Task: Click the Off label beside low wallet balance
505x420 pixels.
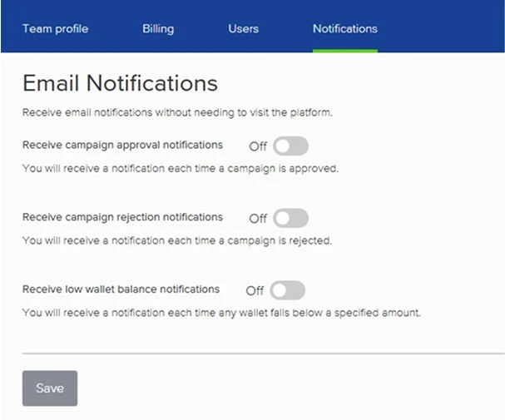Action: (255, 291)
